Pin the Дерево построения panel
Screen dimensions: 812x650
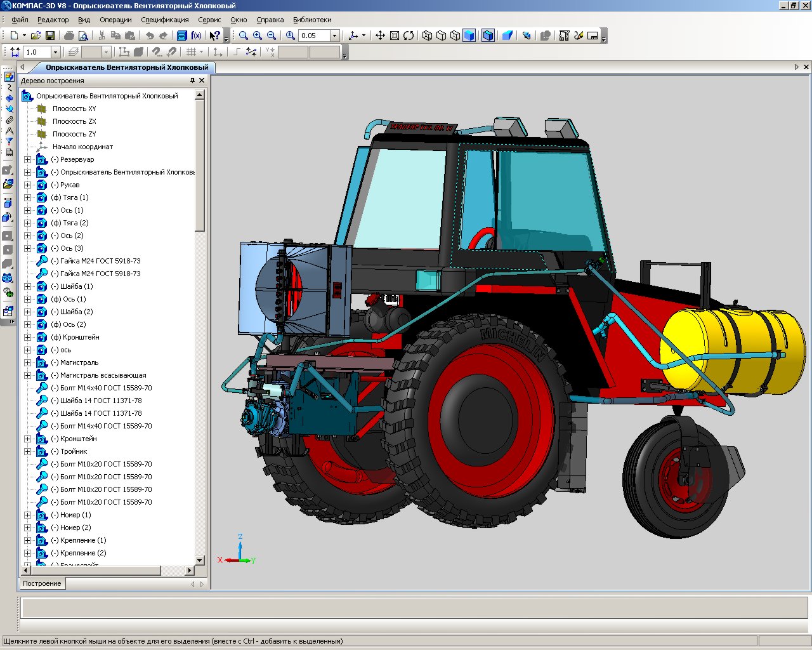pyautogui.click(x=192, y=81)
